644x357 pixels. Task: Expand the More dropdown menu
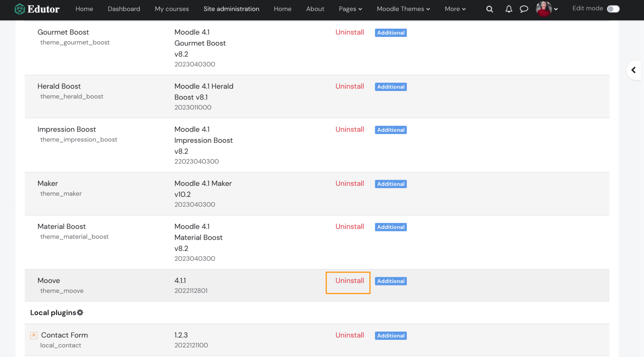click(x=455, y=9)
